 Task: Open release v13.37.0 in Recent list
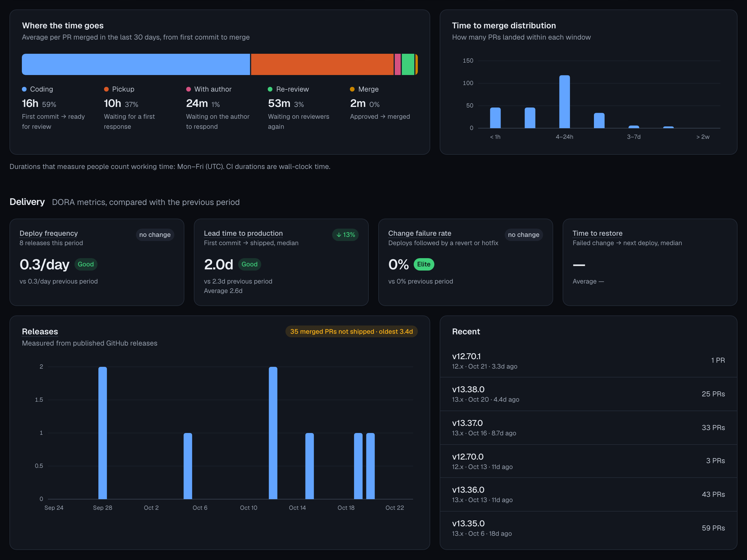(x=588, y=428)
